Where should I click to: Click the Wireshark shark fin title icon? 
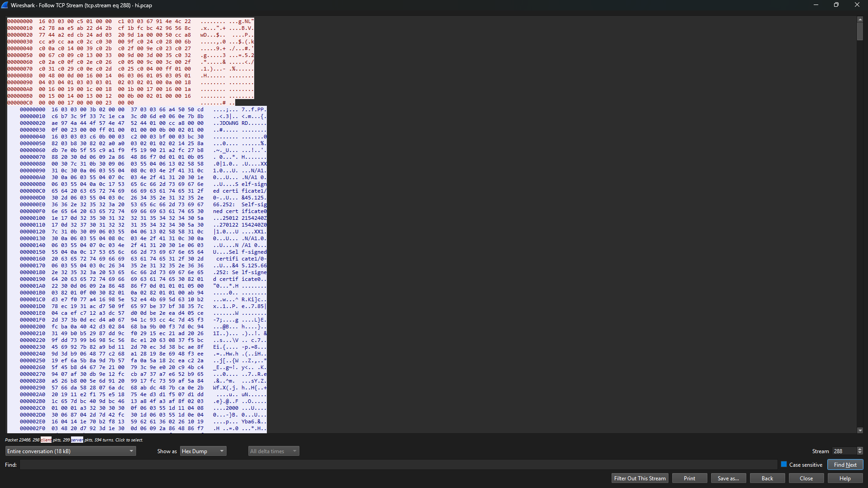5,5
